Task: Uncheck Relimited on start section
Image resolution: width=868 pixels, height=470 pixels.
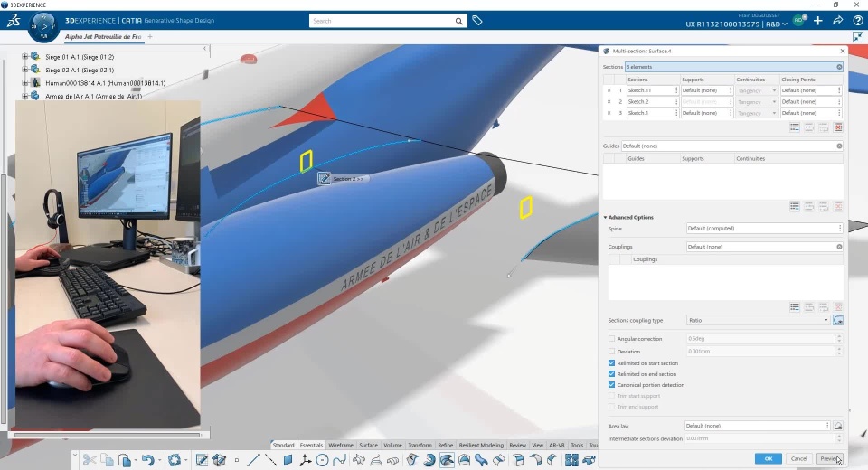Action: tap(612, 363)
